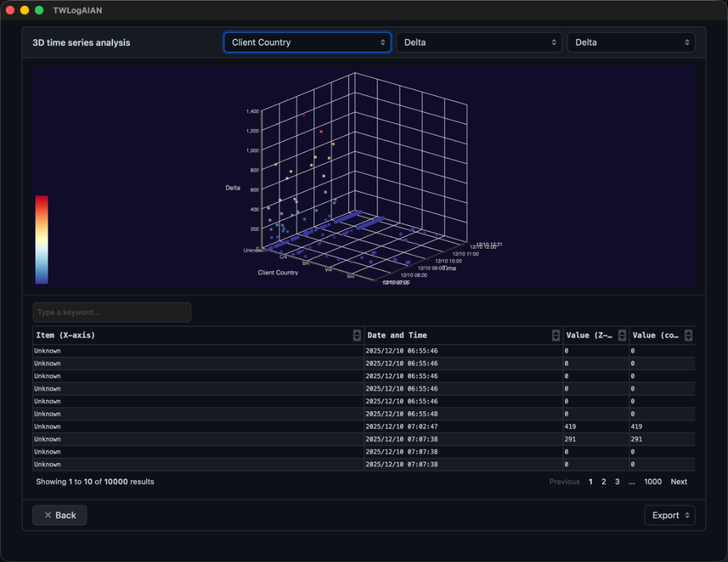The height and width of the screenshot is (562, 728).
Task: Open the rightmost Delta dropdown
Action: [x=631, y=42]
